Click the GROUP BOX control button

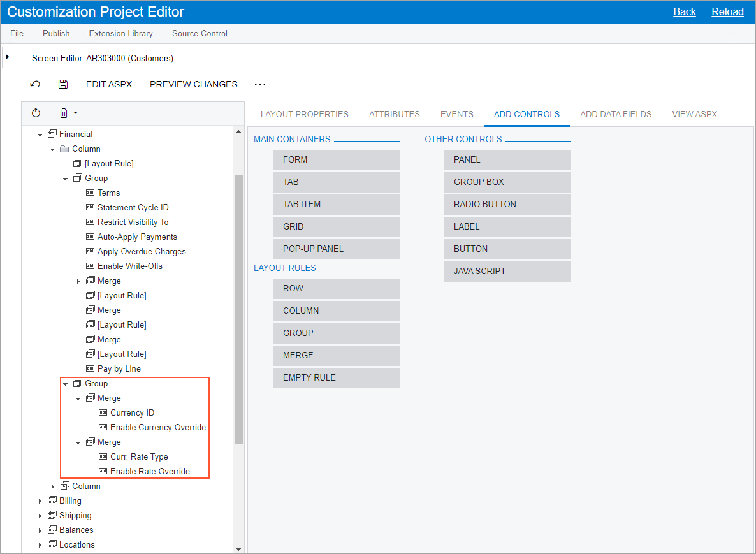click(x=507, y=182)
